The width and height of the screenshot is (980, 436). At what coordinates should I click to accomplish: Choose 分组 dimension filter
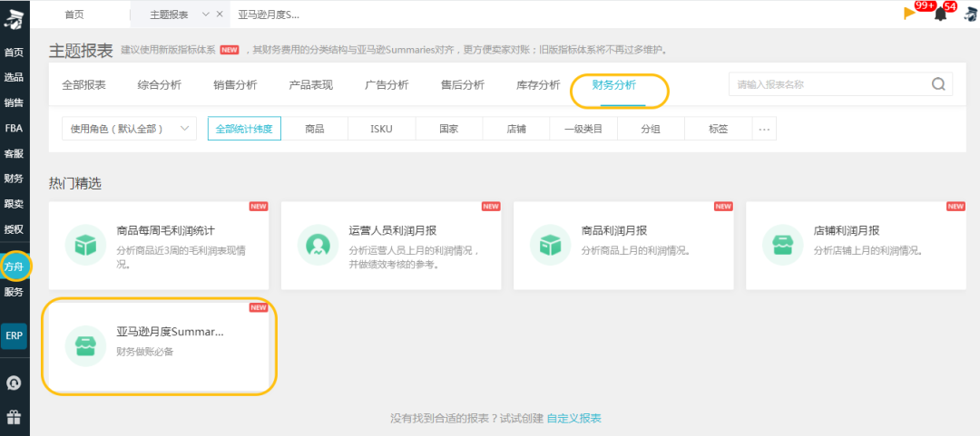click(652, 130)
